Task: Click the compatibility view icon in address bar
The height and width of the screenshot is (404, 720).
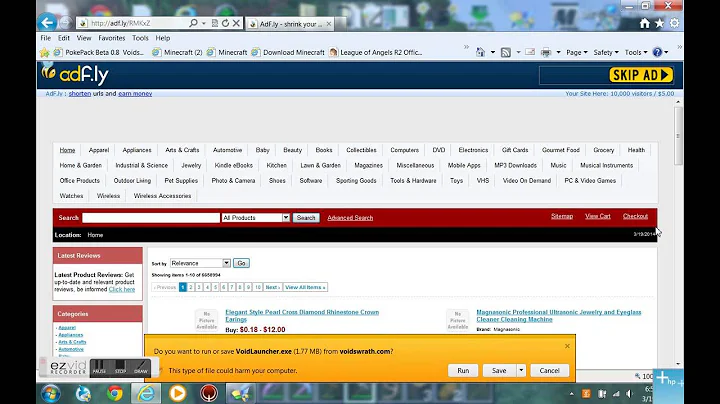Action: (214, 23)
